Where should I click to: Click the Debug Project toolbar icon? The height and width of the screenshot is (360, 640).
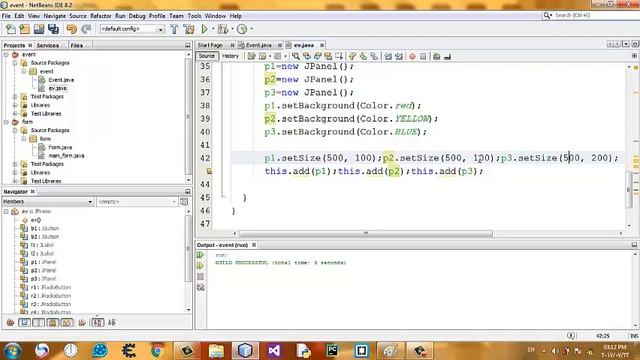pos(223,29)
